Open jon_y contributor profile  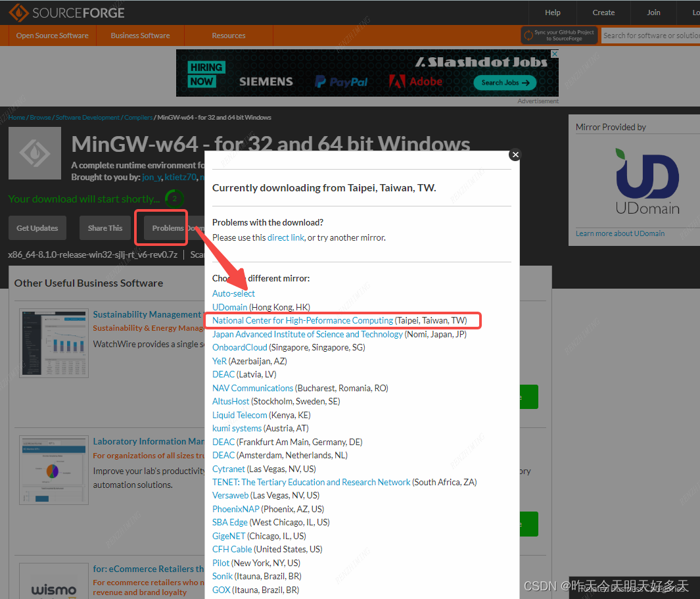[x=151, y=178]
